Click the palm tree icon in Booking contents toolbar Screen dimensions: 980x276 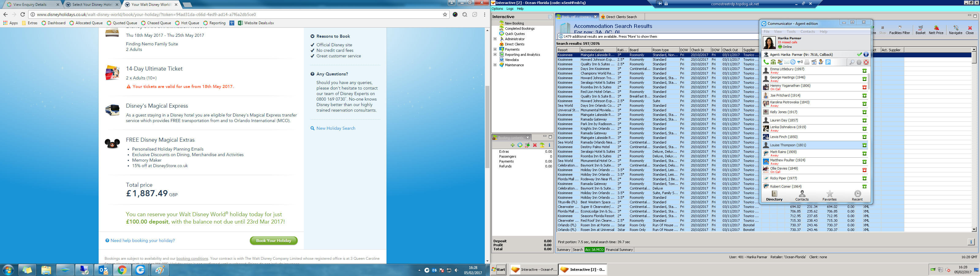[542, 145]
